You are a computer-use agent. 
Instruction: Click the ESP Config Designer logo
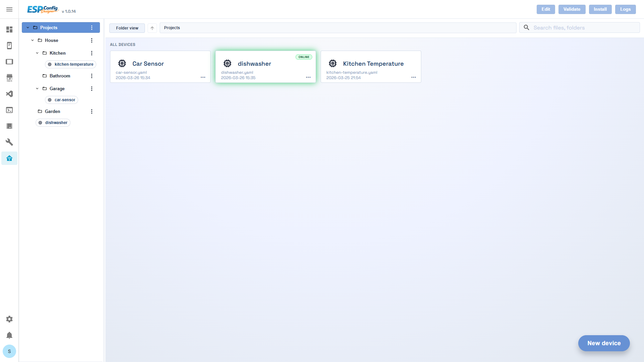coord(43,9)
